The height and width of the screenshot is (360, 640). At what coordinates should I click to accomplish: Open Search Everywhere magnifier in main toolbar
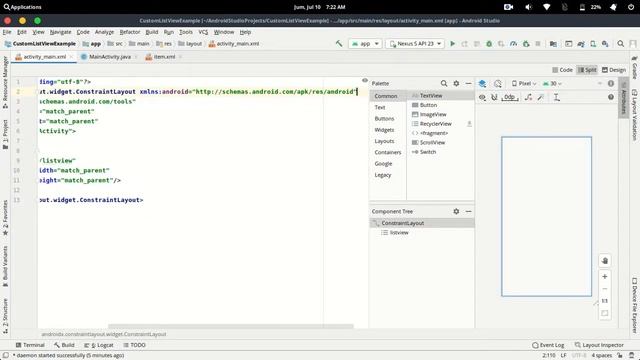(620, 44)
